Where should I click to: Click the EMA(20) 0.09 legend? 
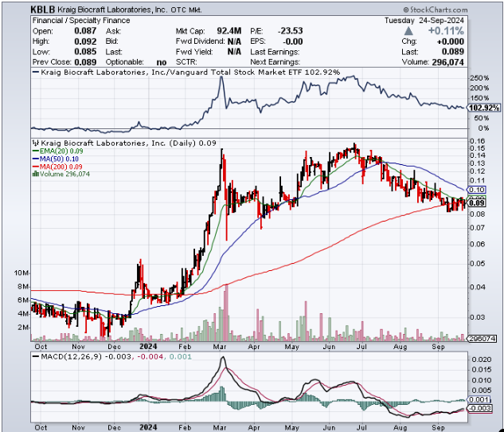(58, 151)
